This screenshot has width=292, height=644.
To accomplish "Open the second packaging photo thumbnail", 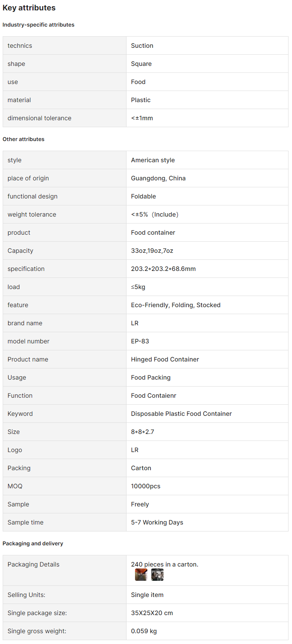I will tap(157, 575).
